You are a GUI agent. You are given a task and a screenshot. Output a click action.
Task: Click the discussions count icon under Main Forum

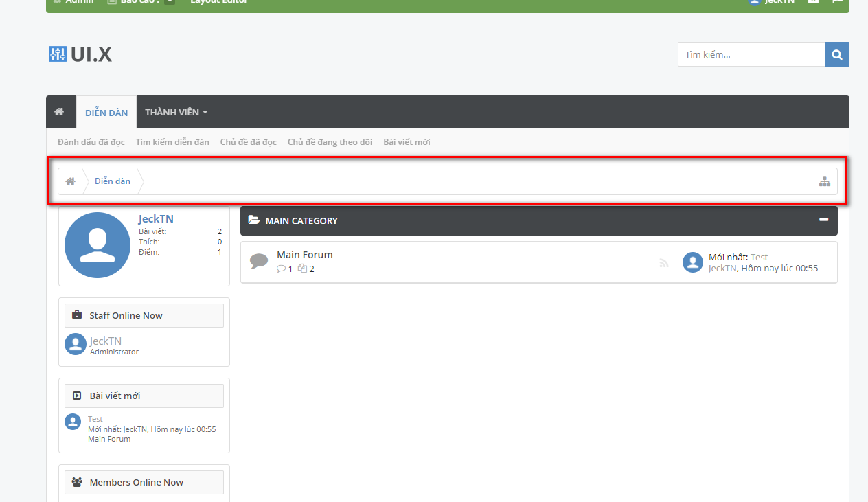(x=281, y=269)
